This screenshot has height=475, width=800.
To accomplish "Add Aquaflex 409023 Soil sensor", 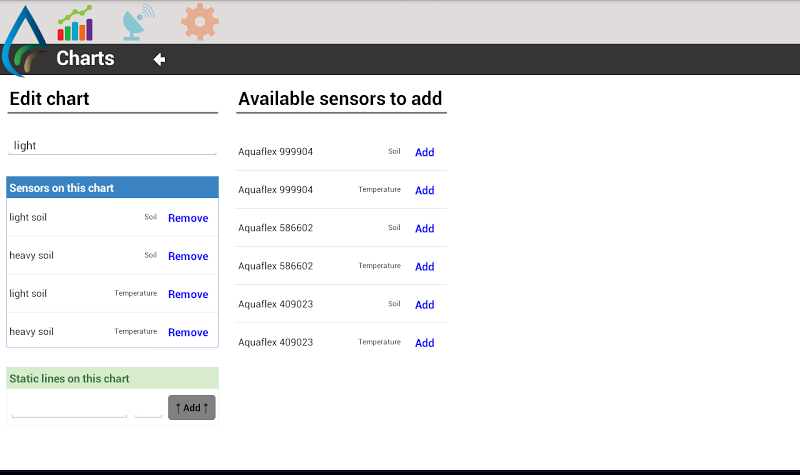I will (424, 305).
